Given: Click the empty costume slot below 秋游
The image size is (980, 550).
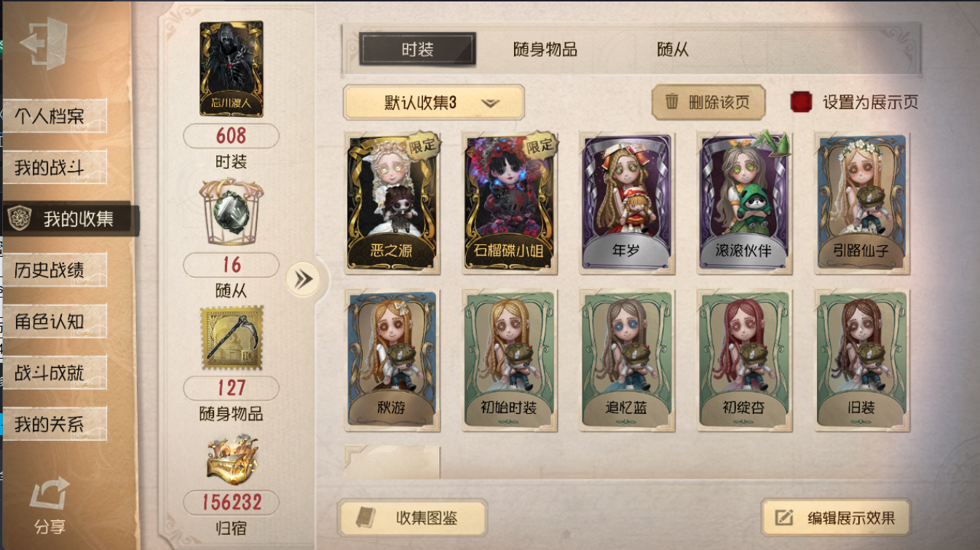Looking at the screenshot, I should [x=392, y=462].
